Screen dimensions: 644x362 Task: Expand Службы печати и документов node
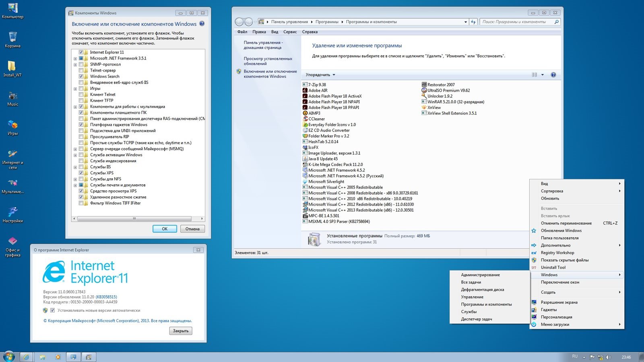point(75,185)
